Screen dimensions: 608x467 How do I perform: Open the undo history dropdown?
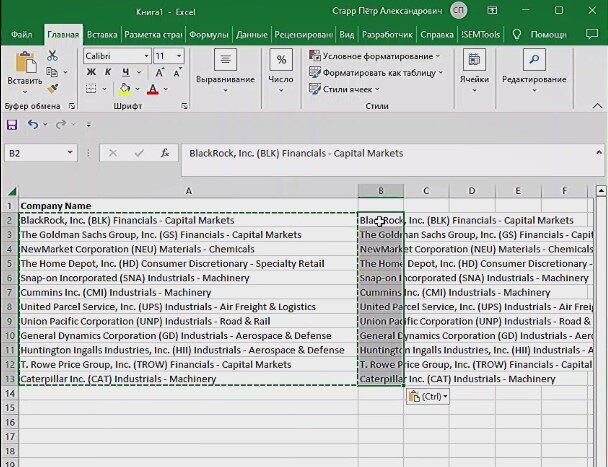point(45,125)
